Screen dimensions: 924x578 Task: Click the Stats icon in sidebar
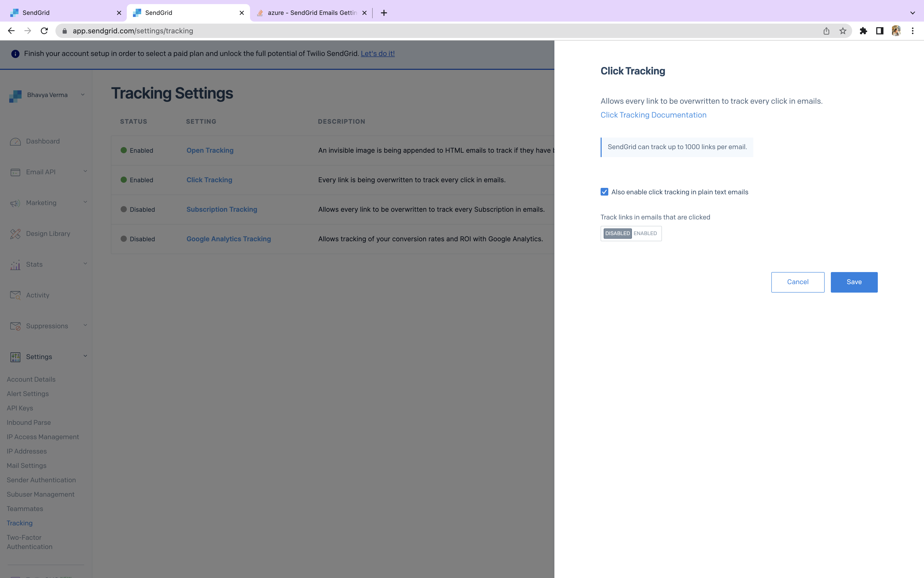(x=15, y=264)
